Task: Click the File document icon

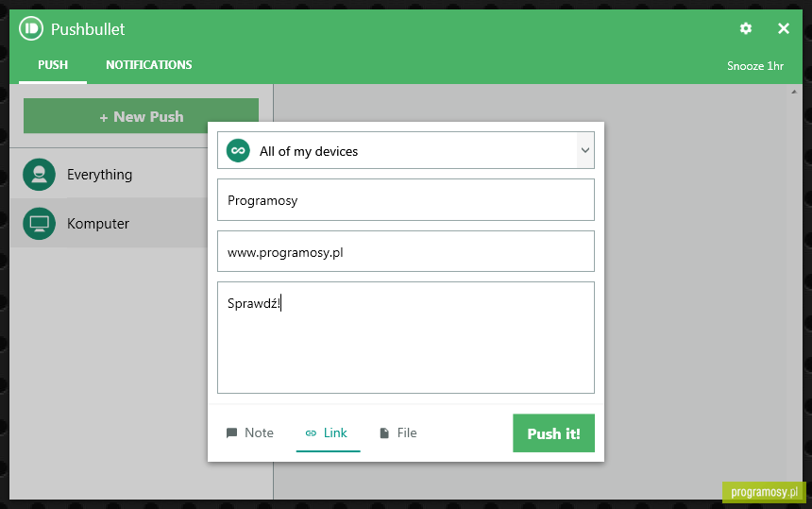Action: pos(384,433)
